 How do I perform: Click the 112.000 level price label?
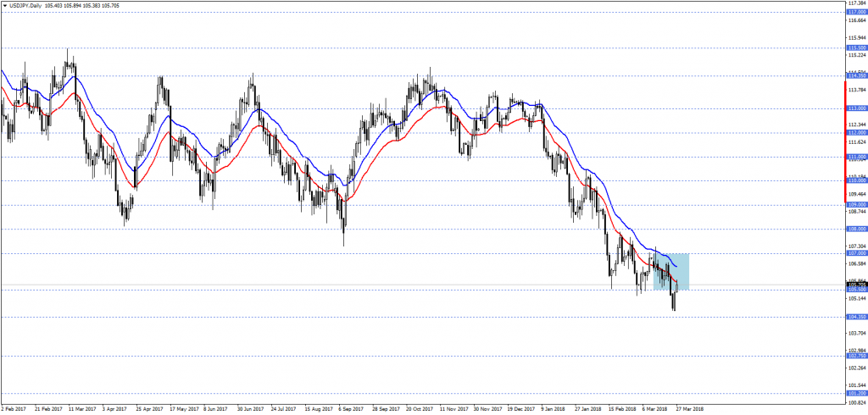[x=856, y=133]
